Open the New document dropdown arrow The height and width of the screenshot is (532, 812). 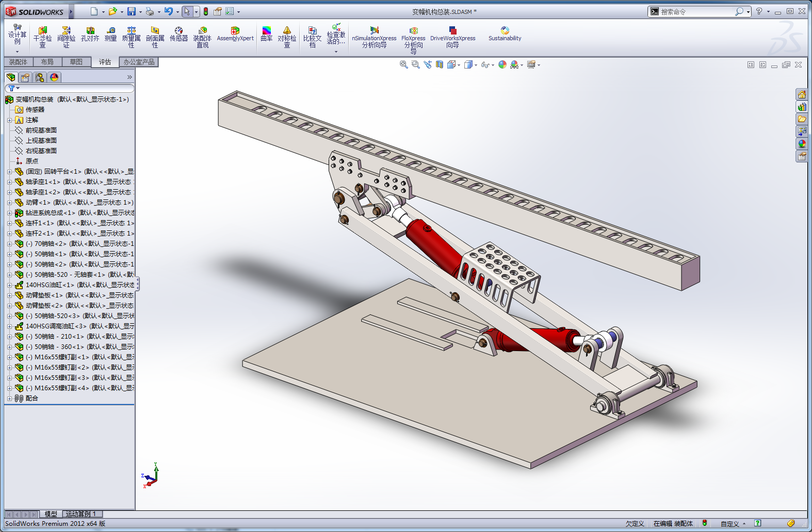103,11
